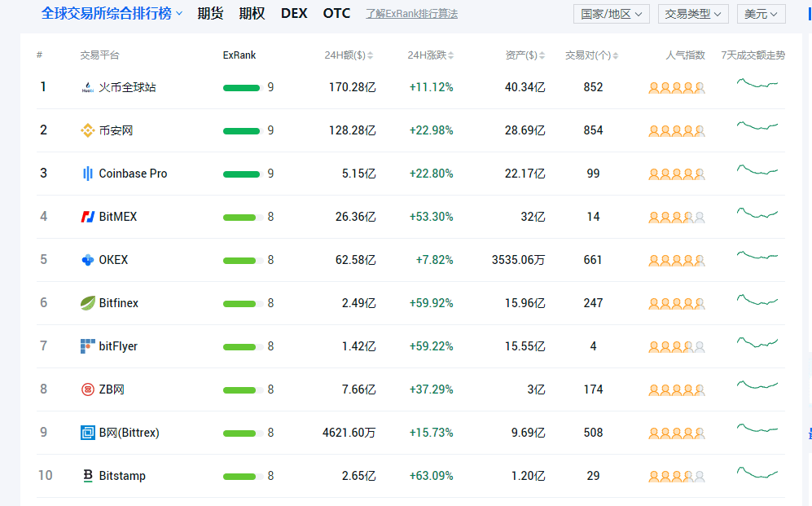Image resolution: width=812 pixels, height=506 pixels.
Task: Expand the 全球交易所综合排行榜 dropdown
Action: pos(112,14)
